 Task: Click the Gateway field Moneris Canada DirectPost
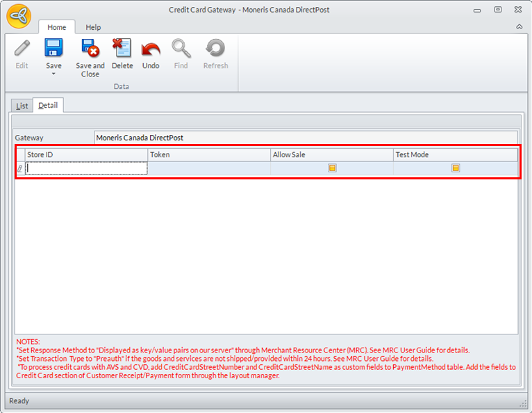tap(306, 138)
